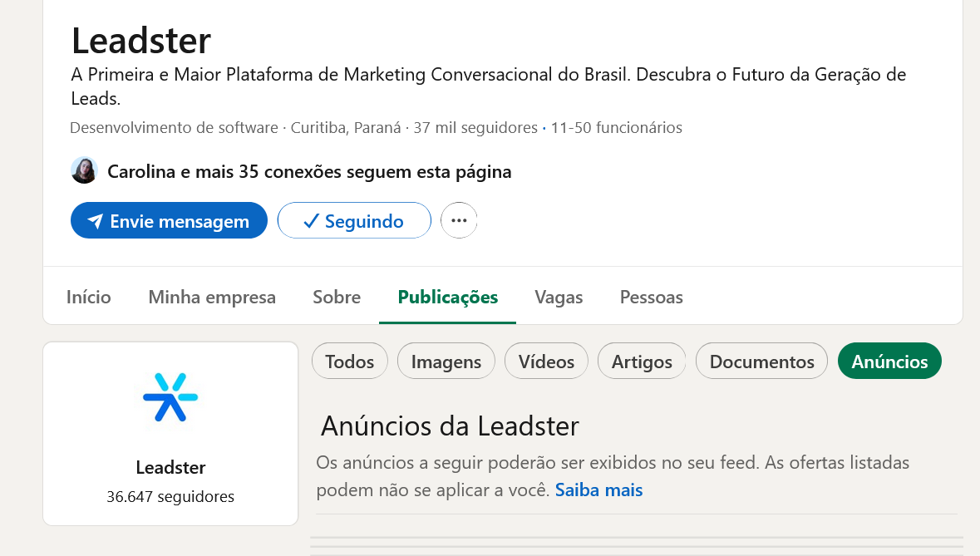
Task: Click the Envie mensagem button
Action: [x=169, y=220]
